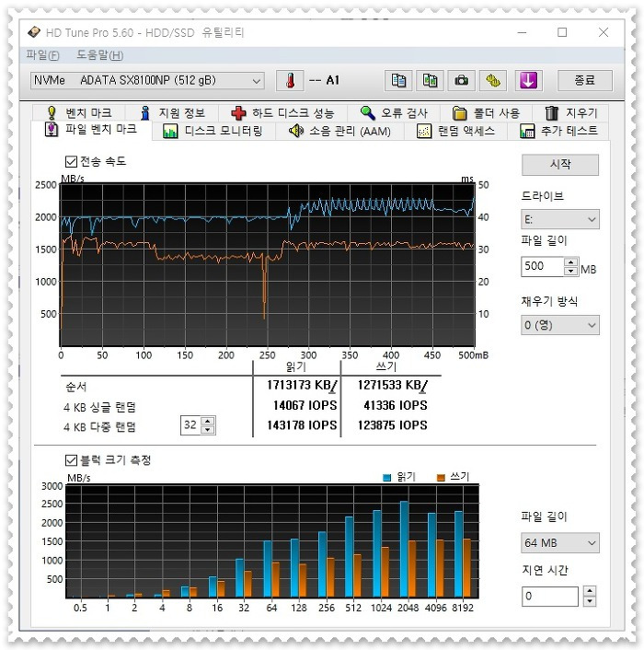Click the camera save screenshot icon
This screenshot has height=650, width=644.
461,80
